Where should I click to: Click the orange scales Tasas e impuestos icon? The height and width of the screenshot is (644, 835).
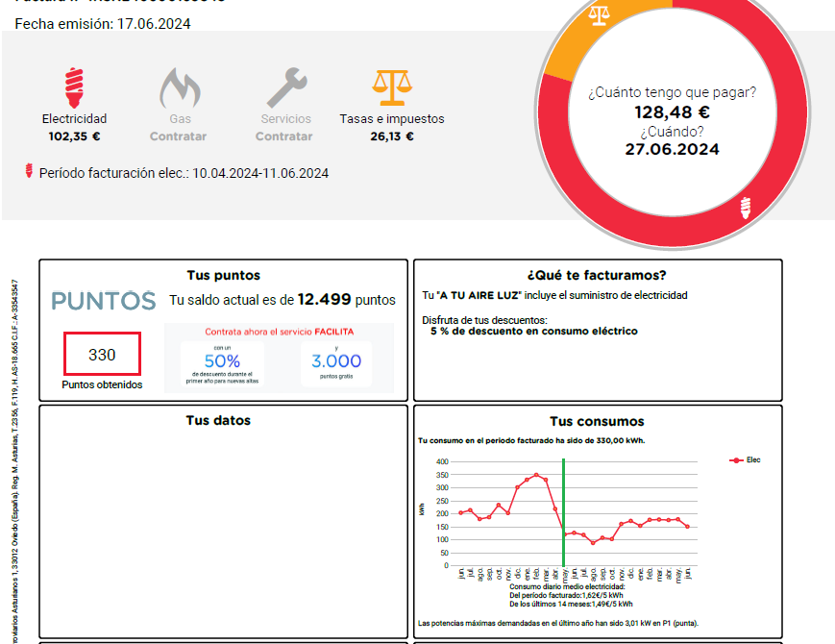[392, 87]
